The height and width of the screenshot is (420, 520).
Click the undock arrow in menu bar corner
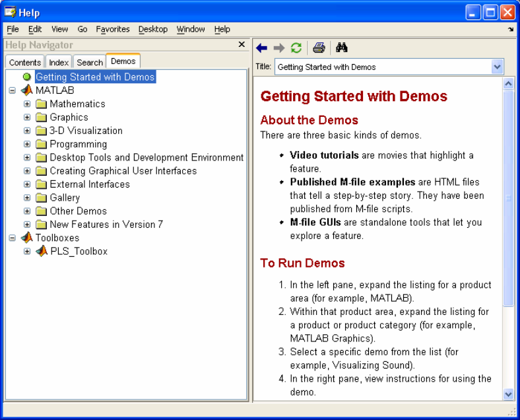coord(511,30)
